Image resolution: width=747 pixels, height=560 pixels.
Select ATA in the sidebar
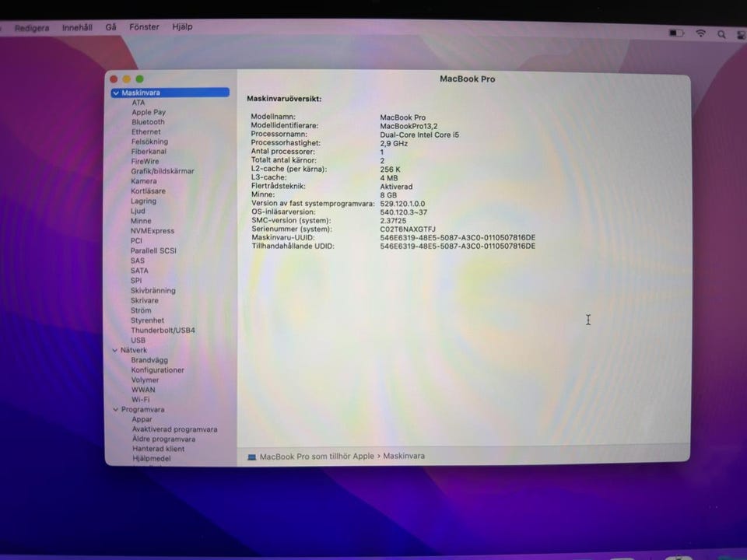(x=139, y=103)
